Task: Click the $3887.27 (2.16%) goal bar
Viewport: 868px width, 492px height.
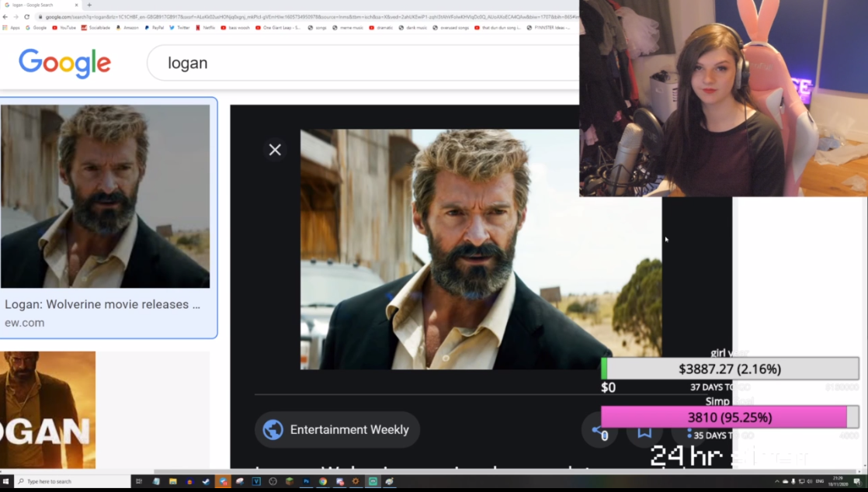Action: click(x=730, y=369)
